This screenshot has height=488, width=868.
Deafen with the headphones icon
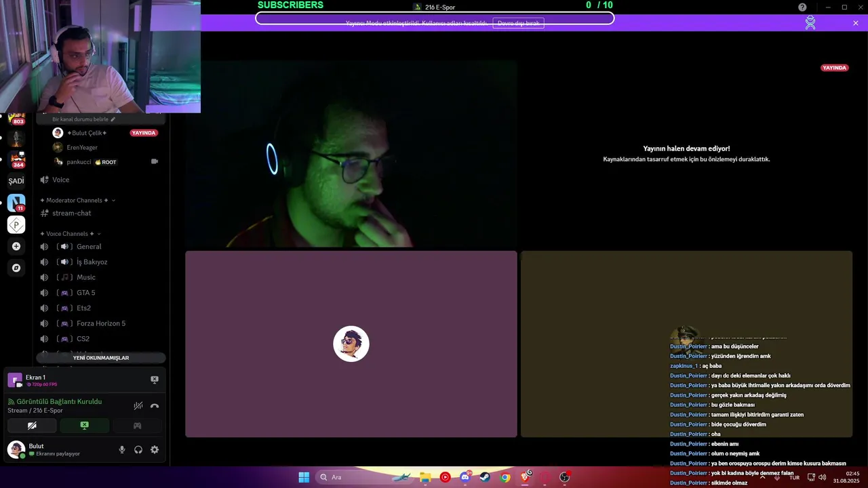pyautogui.click(x=138, y=449)
